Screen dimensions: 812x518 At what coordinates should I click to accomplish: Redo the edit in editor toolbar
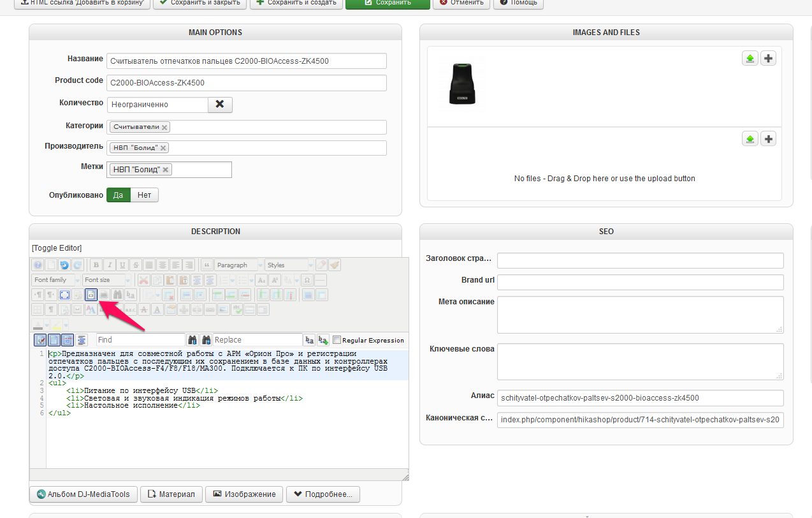(x=78, y=265)
